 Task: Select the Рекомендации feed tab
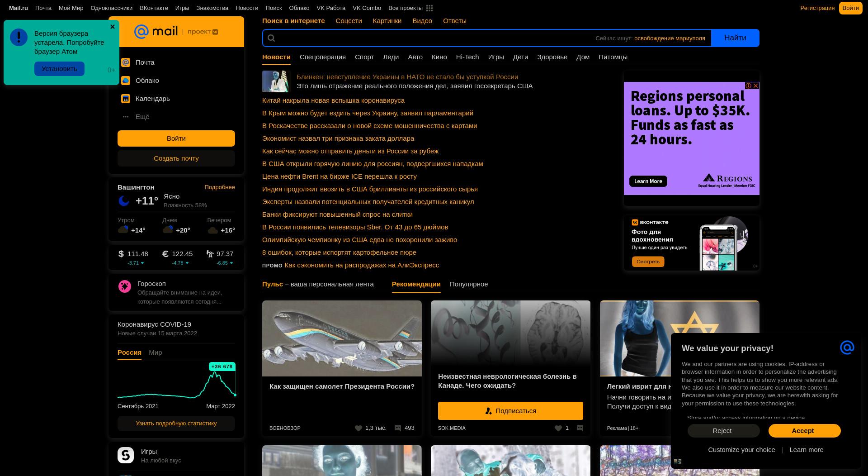(x=416, y=284)
